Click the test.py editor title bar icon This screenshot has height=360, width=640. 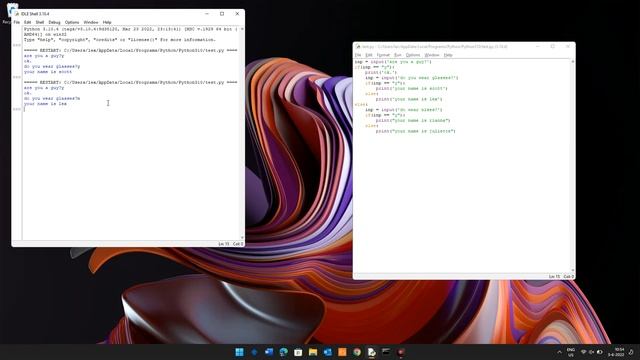(x=358, y=47)
